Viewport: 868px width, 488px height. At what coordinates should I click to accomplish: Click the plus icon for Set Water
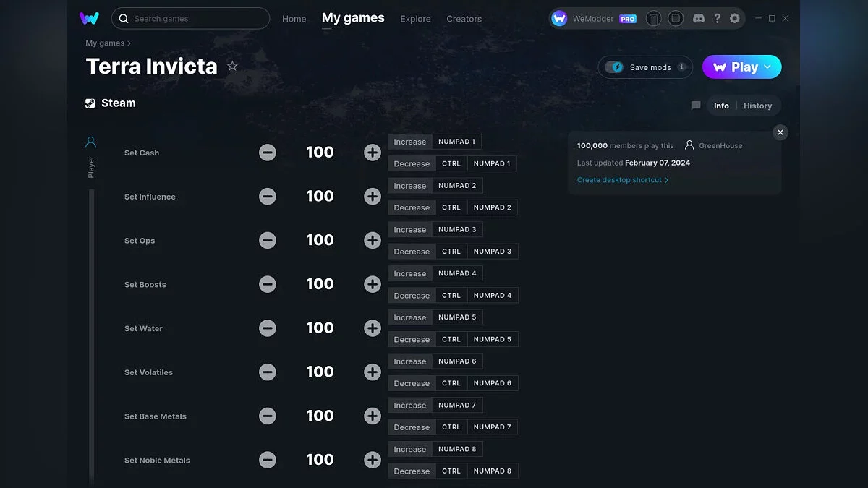tap(373, 328)
